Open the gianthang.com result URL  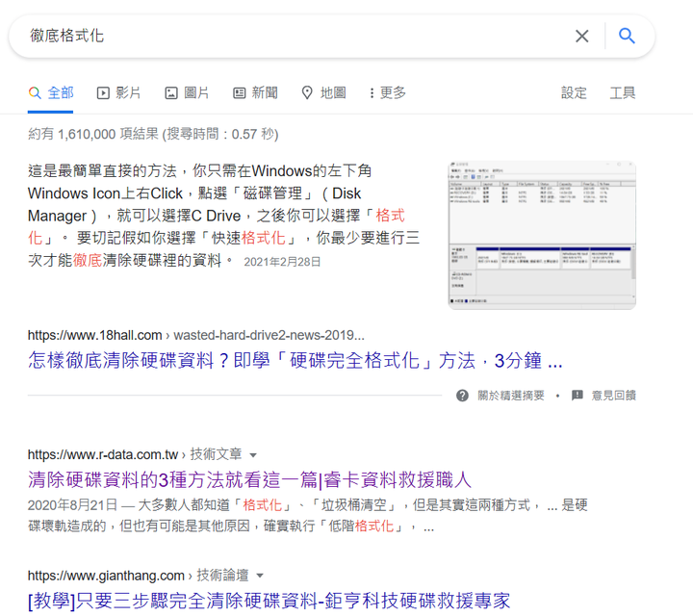(x=138, y=576)
